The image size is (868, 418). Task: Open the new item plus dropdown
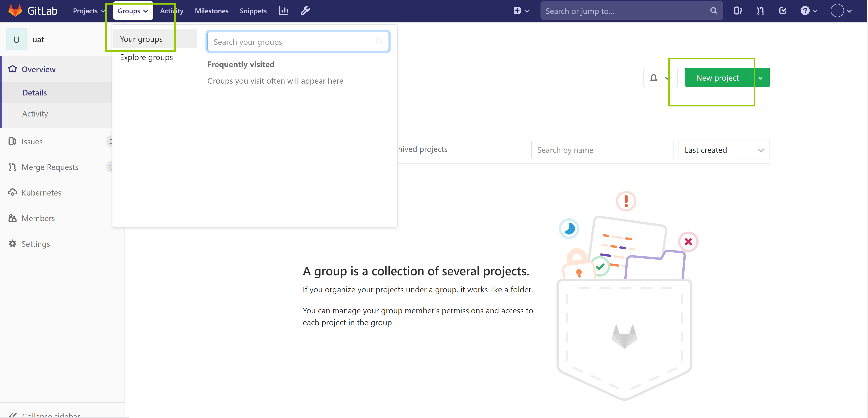tap(521, 11)
